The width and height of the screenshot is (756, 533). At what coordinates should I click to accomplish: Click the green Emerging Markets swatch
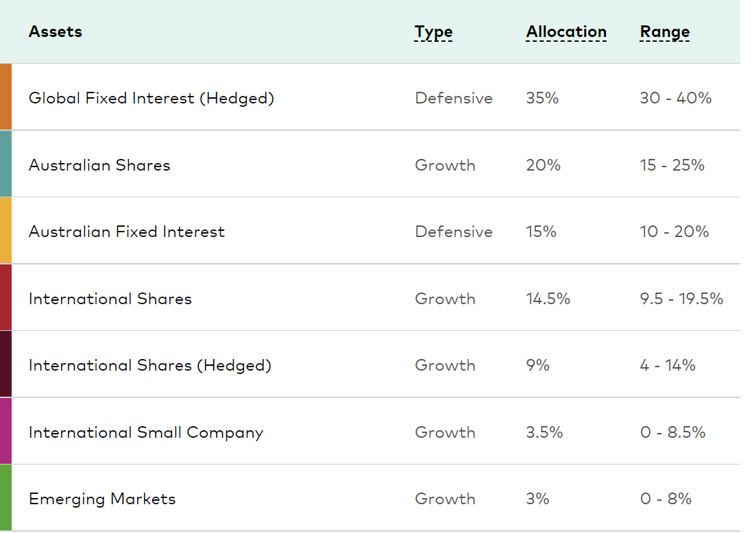[5, 498]
